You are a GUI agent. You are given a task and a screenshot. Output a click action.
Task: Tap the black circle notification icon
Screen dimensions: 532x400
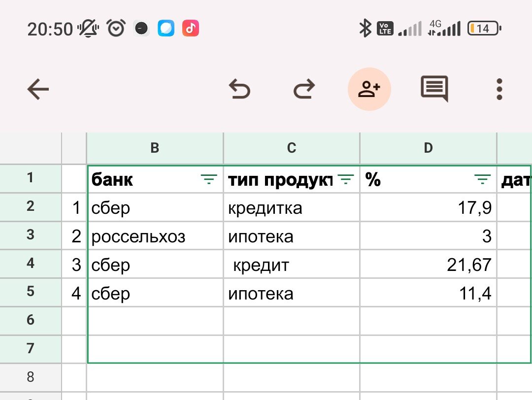[141, 28]
